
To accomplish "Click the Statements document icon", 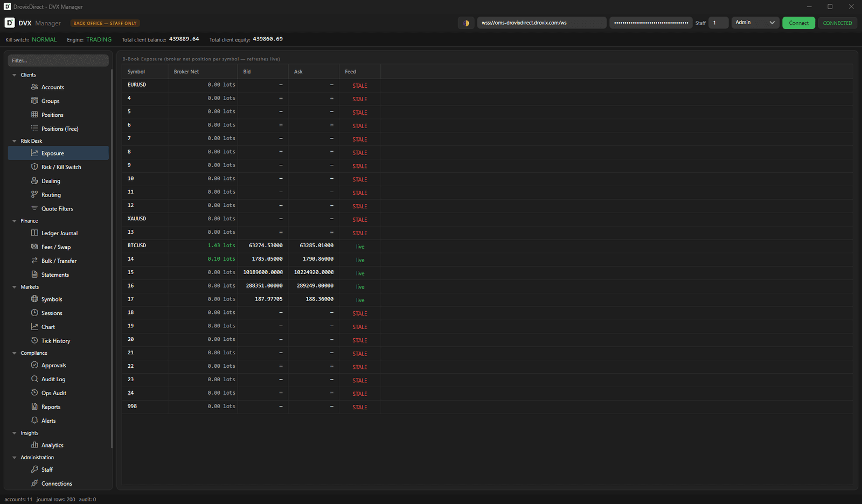I will coord(34,275).
